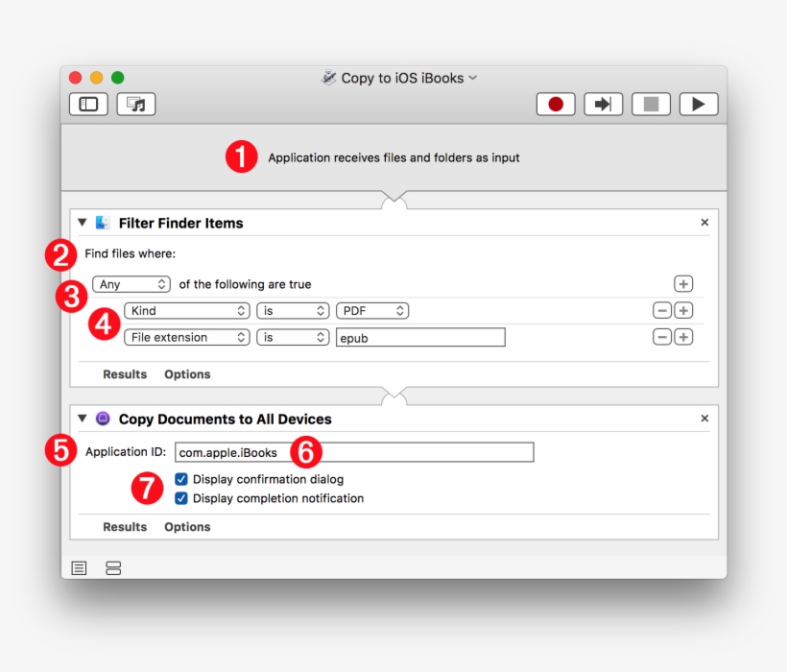Open the Kind attribute dropdown
Viewport: 787px width, 672px height.
point(187,311)
